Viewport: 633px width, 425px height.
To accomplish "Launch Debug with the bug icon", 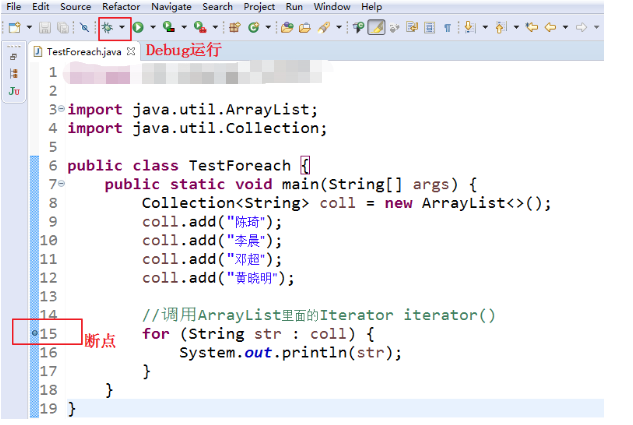I will pos(107,27).
